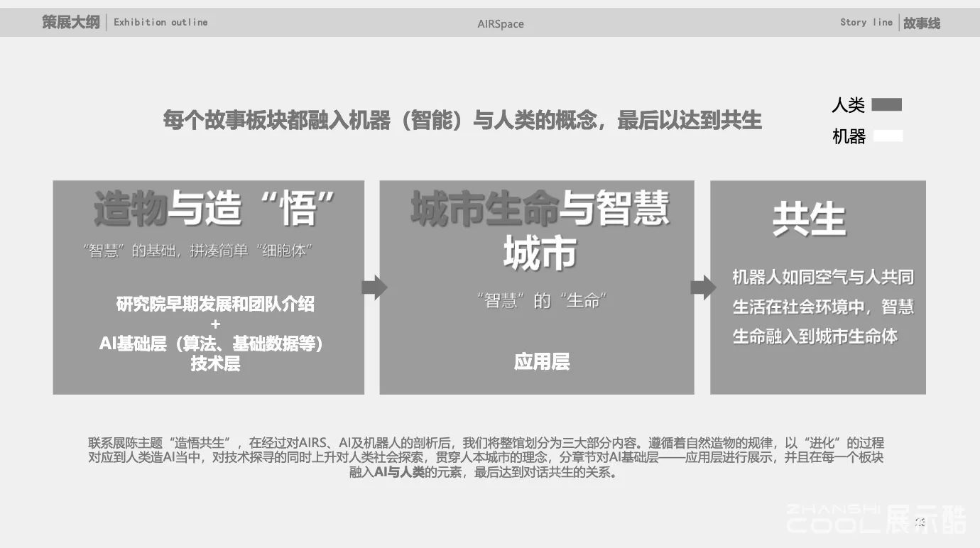
Task: Click the dark gray 人类 legend swatch
Action: pos(886,105)
